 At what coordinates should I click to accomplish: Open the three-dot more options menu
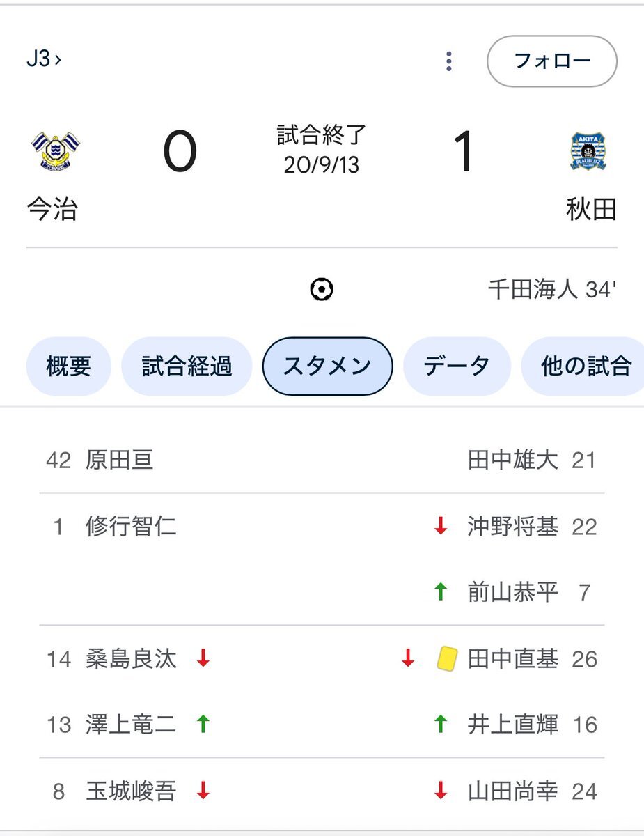tap(449, 61)
